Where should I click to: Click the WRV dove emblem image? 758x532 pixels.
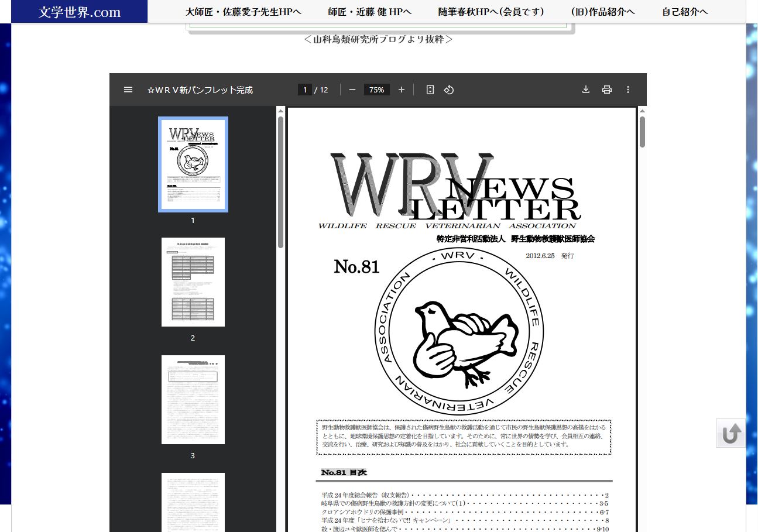point(459,331)
